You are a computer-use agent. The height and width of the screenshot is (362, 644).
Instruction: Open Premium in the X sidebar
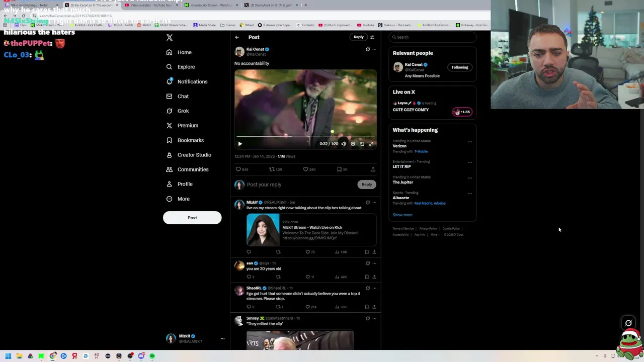pyautogui.click(x=182, y=125)
